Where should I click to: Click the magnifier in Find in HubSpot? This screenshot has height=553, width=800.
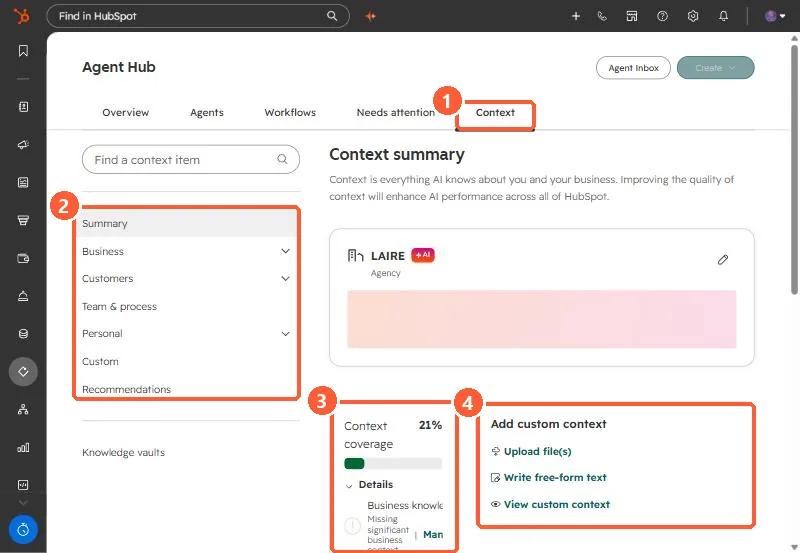click(332, 16)
